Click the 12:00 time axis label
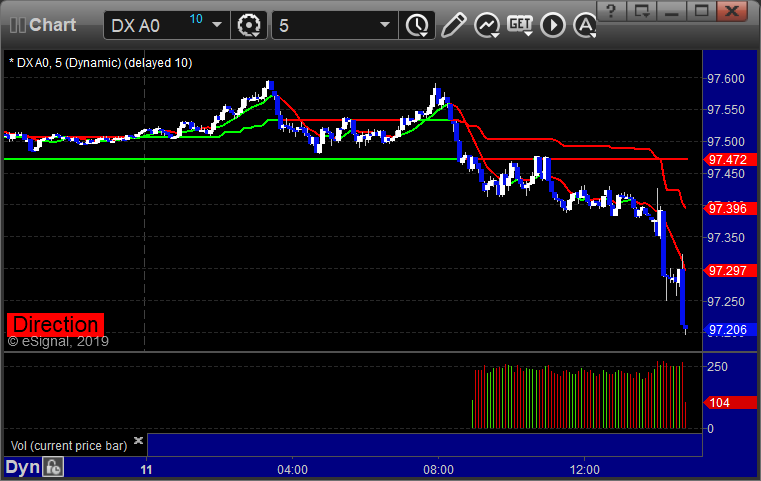761x481 pixels. 584,469
